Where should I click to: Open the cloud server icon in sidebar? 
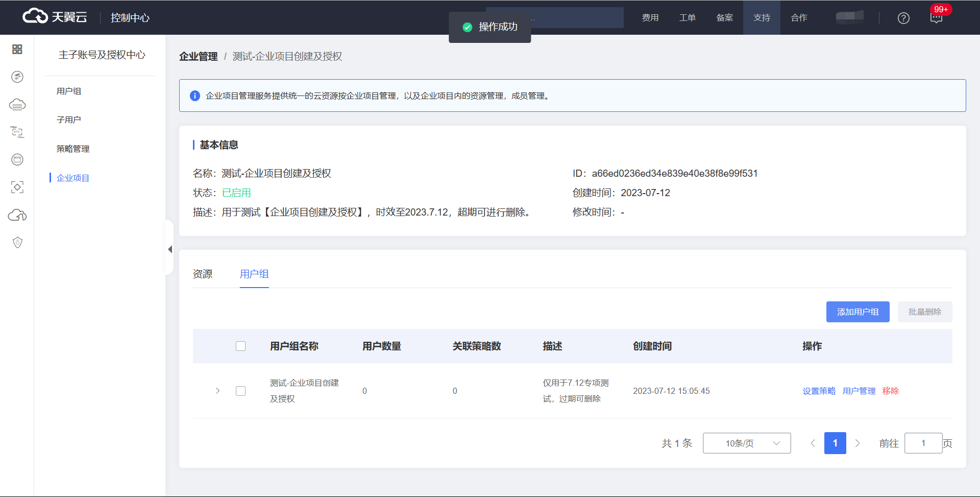click(17, 105)
